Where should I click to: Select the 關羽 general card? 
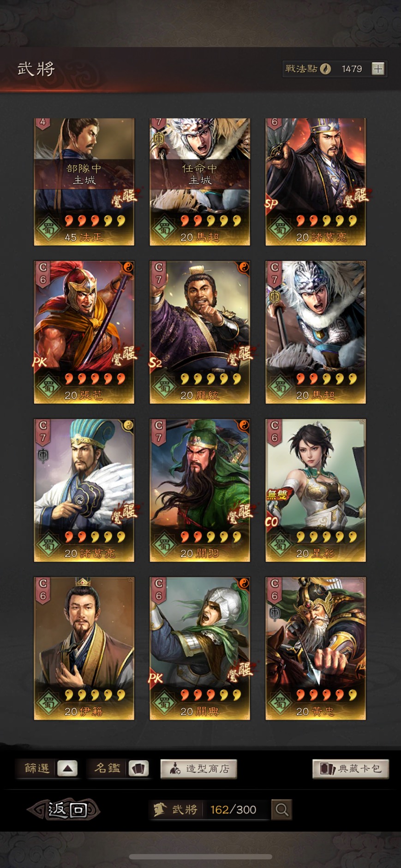pyautogui.click(x=200, y=490)
